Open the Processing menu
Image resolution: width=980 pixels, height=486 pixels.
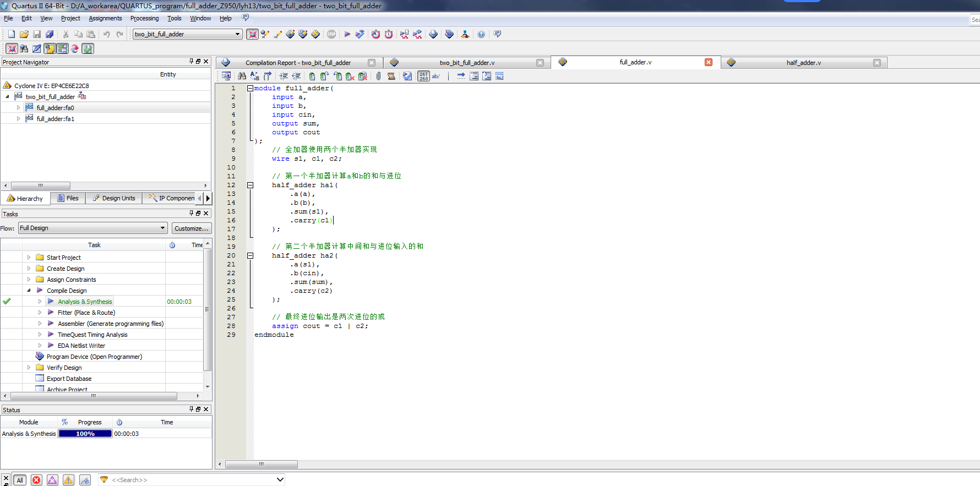(144, 18)
